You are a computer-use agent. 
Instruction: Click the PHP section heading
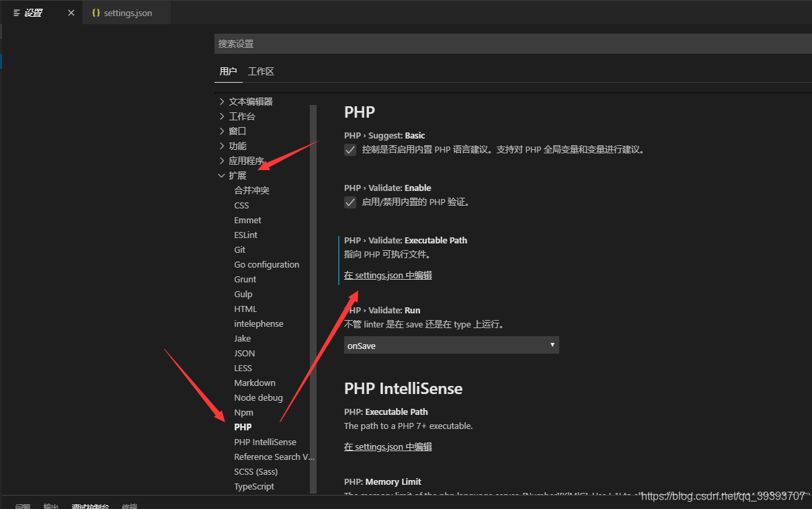click(x=360, y=112)
